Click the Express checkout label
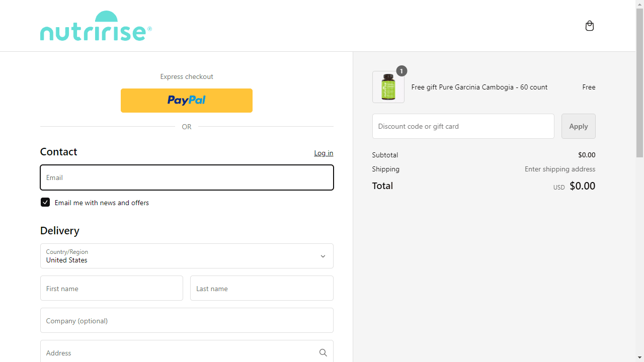644x362 pixels. click(x=187, y=76)
